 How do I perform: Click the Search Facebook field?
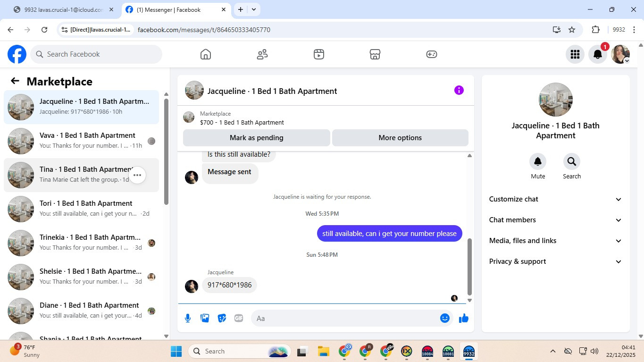96,54
